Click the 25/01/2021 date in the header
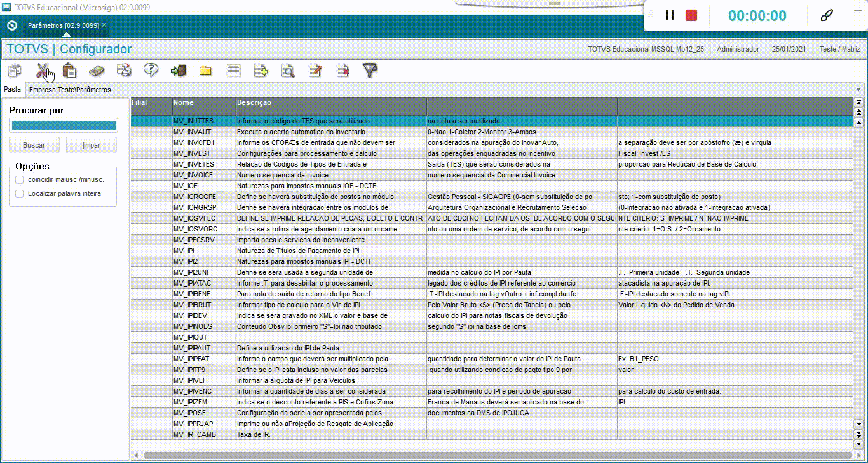 point(789,49)
